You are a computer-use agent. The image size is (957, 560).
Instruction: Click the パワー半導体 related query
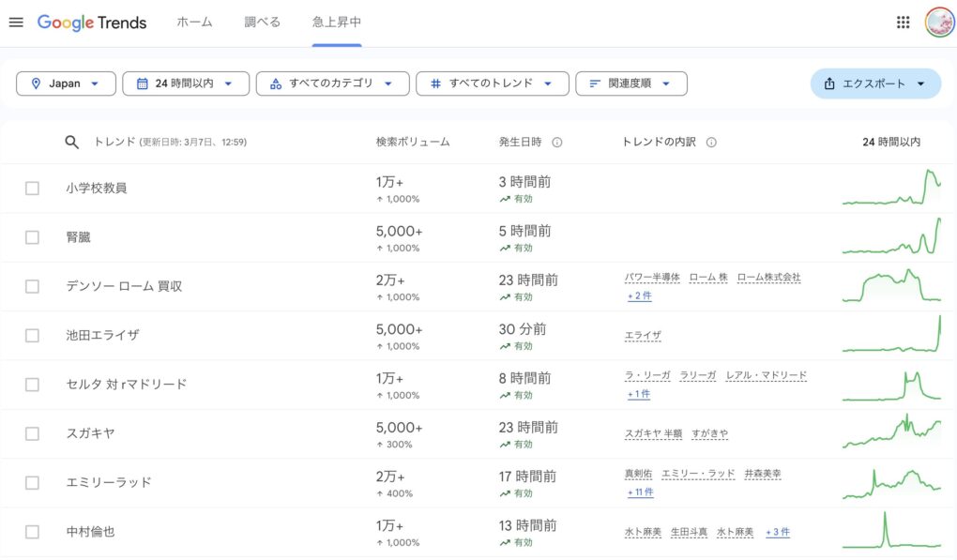[x=652, y=278]
